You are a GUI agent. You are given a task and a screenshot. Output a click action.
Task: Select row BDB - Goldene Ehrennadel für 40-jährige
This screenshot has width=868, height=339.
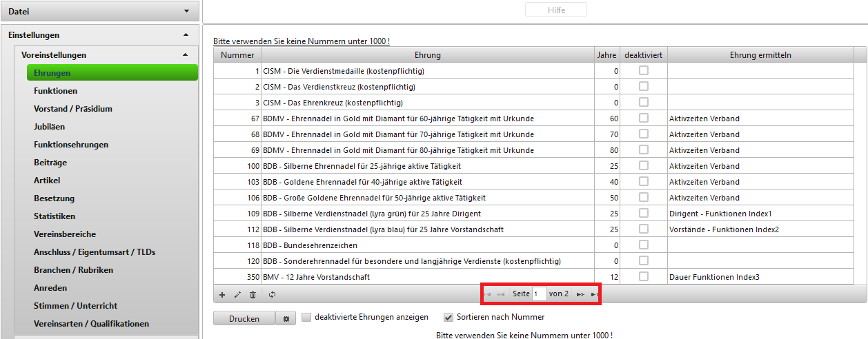[x=533, y=182]
